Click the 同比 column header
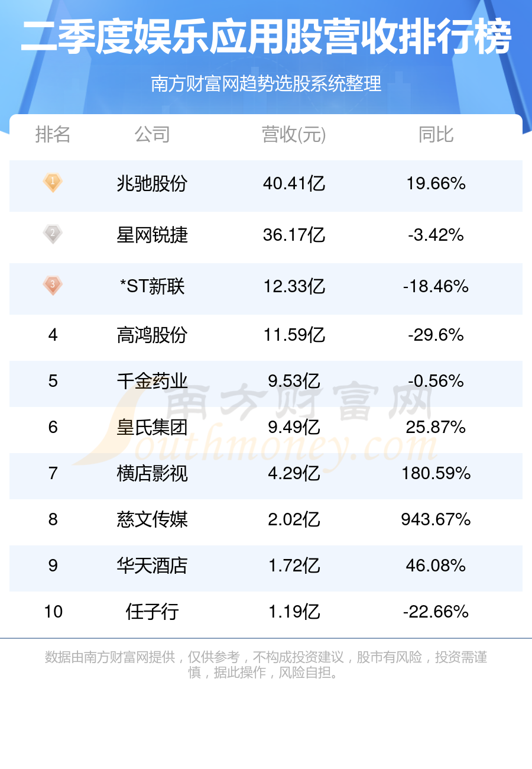Viewport: 532px width, 769px height. (436, 135)
